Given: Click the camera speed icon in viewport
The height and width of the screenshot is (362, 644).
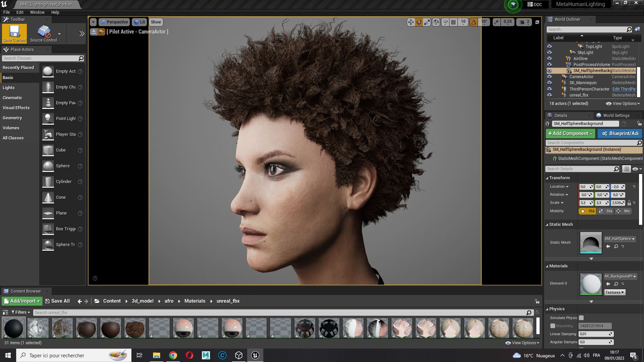Looking at the screenshot, I should (522, 22).
